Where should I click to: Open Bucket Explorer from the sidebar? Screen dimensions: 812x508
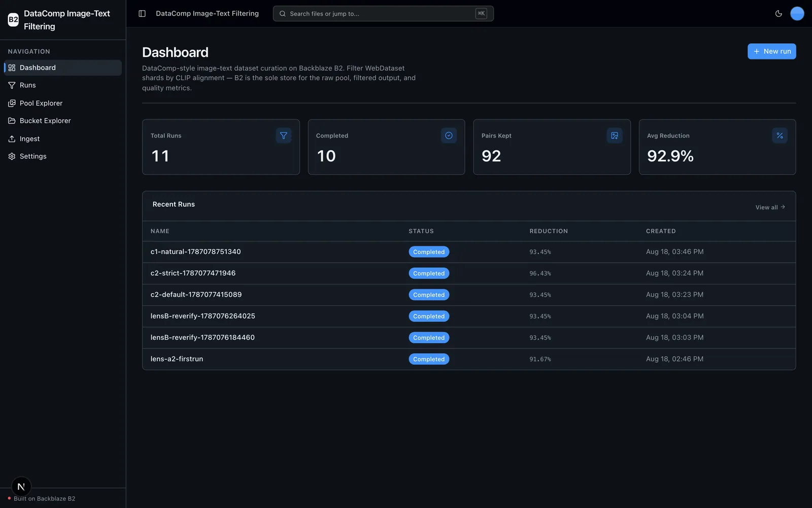tap(63, 121)
